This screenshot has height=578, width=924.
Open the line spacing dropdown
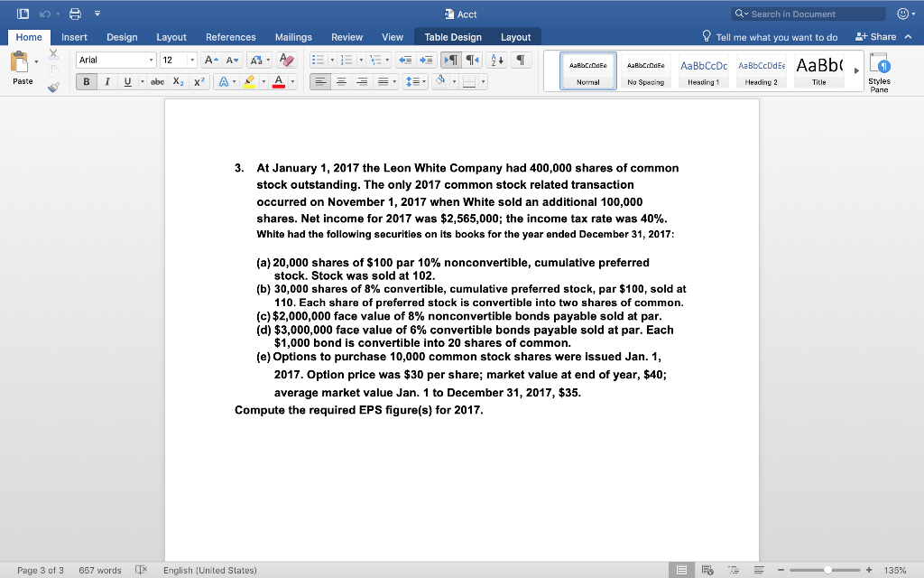(424, 81)
